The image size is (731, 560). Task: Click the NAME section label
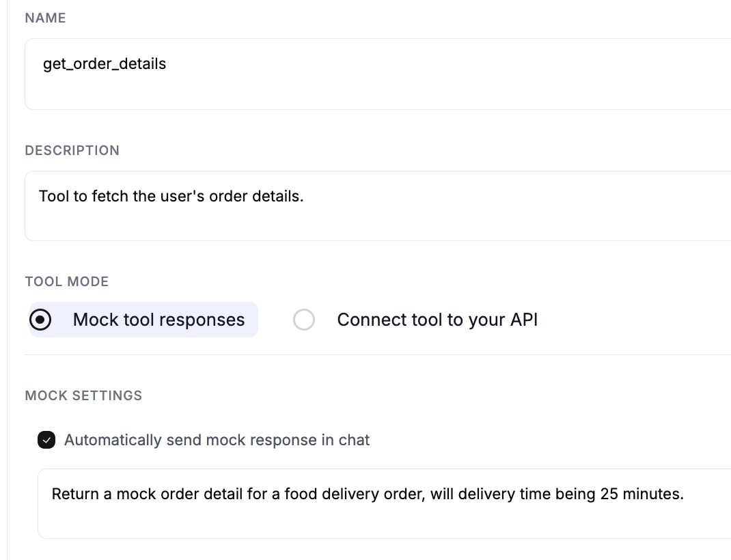pos(45,18)
